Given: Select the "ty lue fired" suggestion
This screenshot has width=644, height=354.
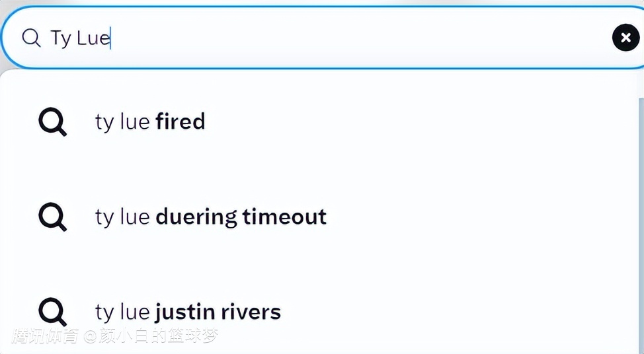Looking at the screenshot, I should (150, 122).
